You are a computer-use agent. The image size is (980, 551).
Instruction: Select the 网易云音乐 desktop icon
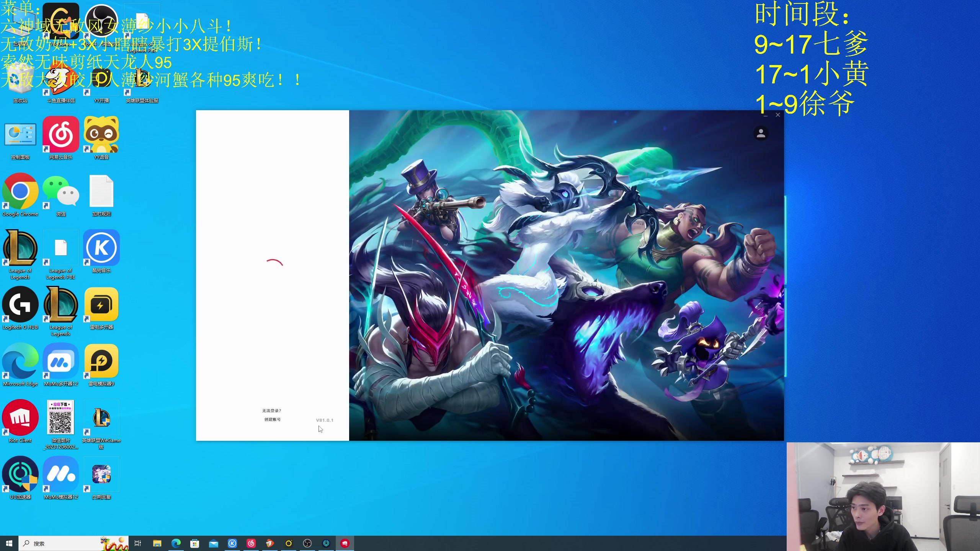coord(61,139)
